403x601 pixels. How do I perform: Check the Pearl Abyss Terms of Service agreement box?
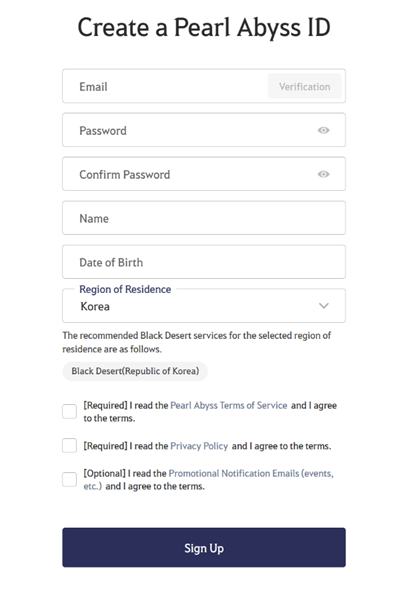[x=69, y=412]
